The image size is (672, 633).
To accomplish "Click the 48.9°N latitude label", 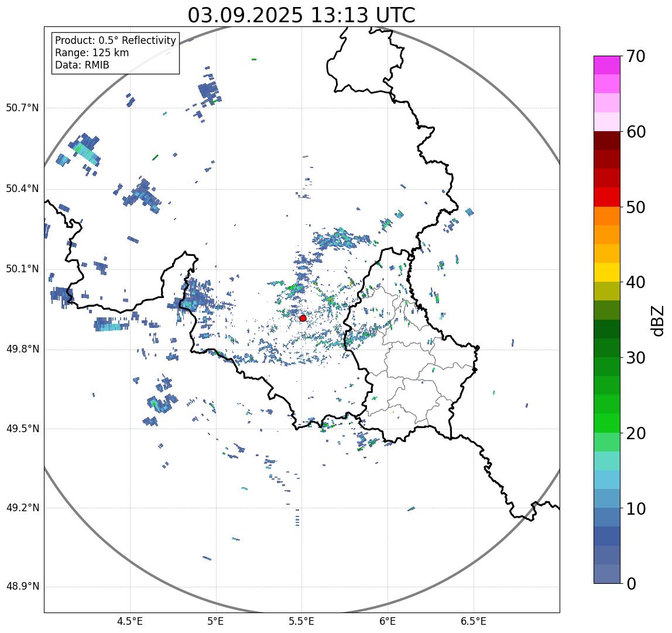I will click(x=22, y=586).
